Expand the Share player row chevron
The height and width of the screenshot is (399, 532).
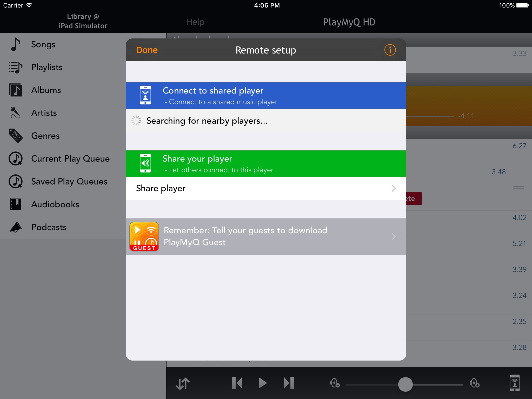point(394,188)
